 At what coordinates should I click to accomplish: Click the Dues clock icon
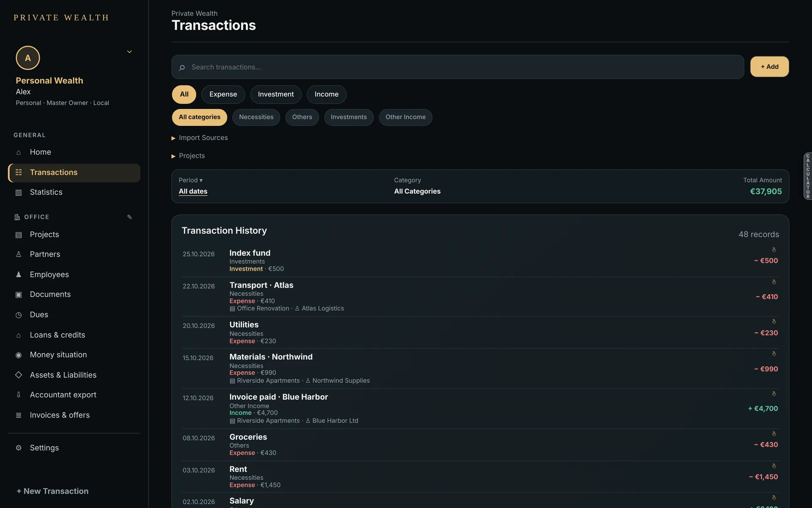pyautogui.click(x=19, y=315)
